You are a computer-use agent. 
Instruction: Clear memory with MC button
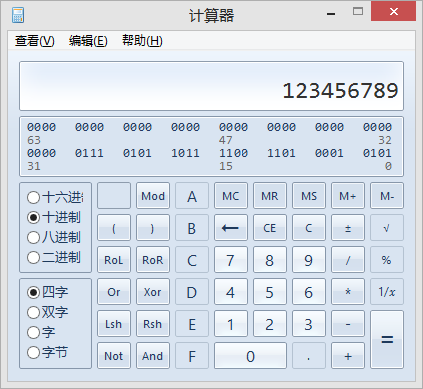pyautogui.click(x=231, y=196)
